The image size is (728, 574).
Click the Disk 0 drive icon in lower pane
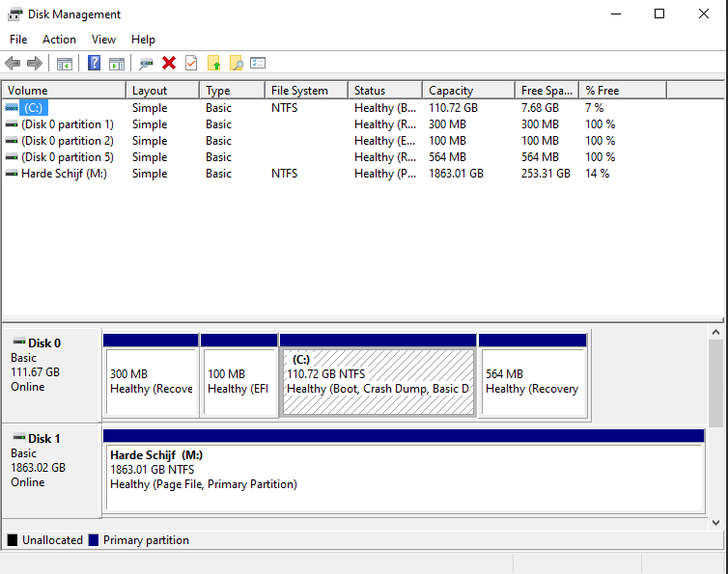19,342
